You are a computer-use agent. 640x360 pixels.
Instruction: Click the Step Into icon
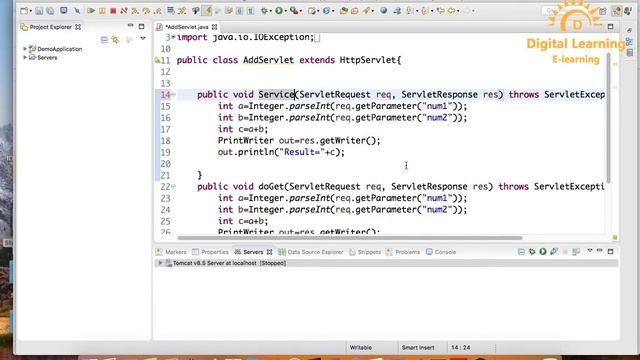point(135,11)
